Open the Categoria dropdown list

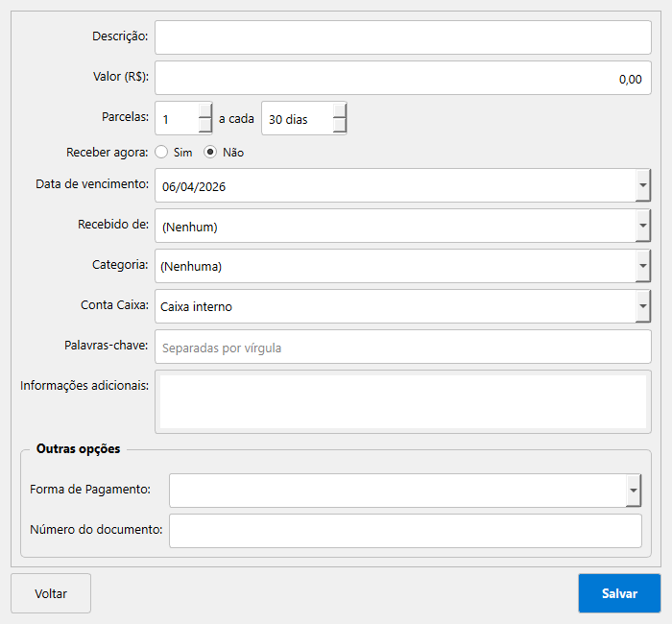(642, 267)
